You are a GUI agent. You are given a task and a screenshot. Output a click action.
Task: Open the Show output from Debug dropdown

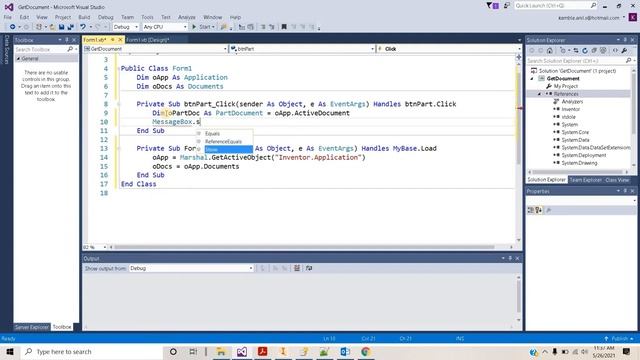(x=191, y=268)
